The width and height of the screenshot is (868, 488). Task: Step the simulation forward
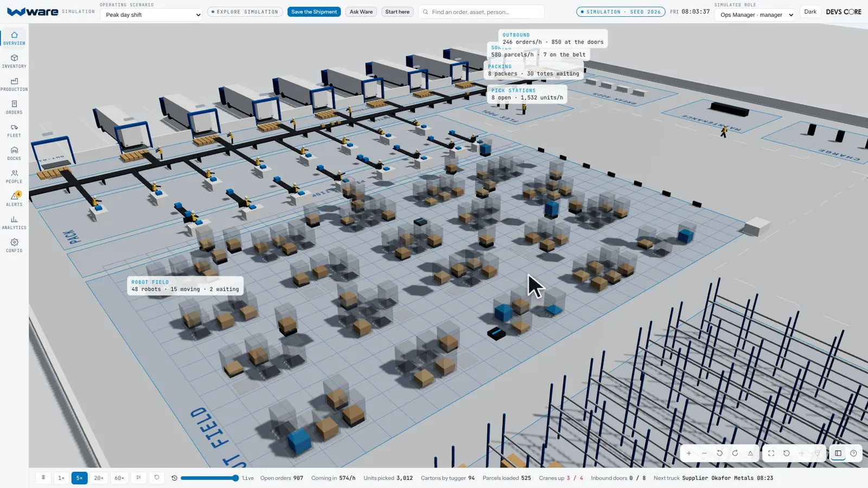(x=138, y=478)
